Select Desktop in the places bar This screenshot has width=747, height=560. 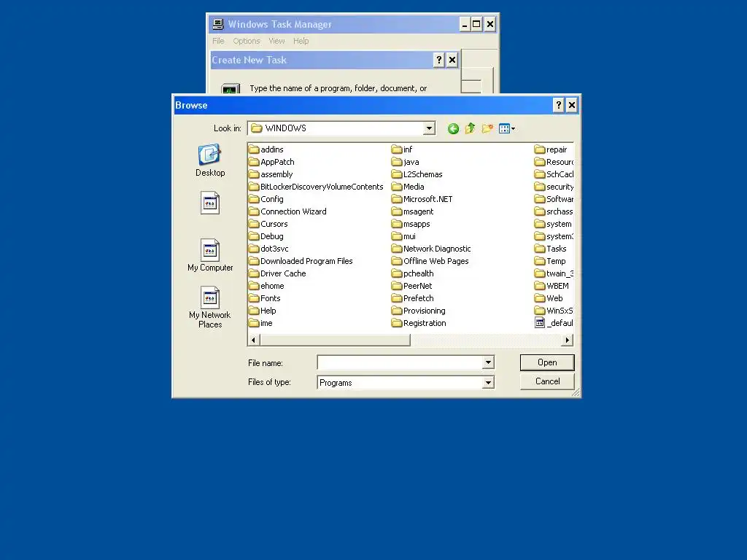tap(210, 160)
